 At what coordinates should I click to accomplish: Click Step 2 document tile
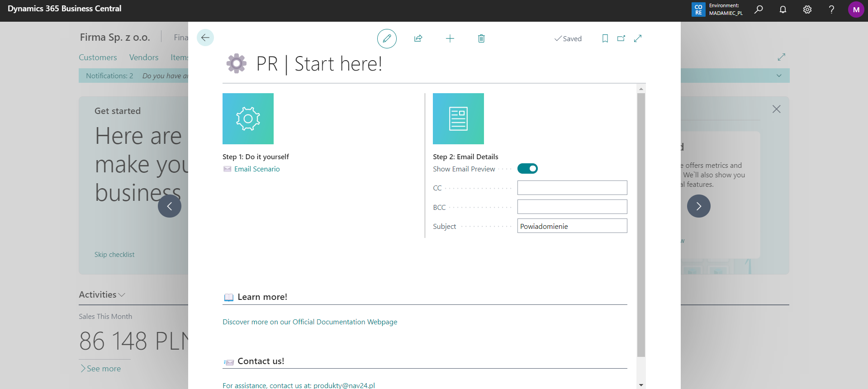tap(458, 119)
